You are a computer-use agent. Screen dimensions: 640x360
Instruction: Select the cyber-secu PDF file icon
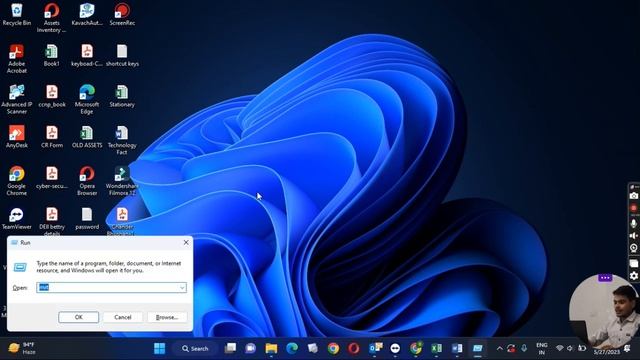pyautogui.click(x=51, y=178)
